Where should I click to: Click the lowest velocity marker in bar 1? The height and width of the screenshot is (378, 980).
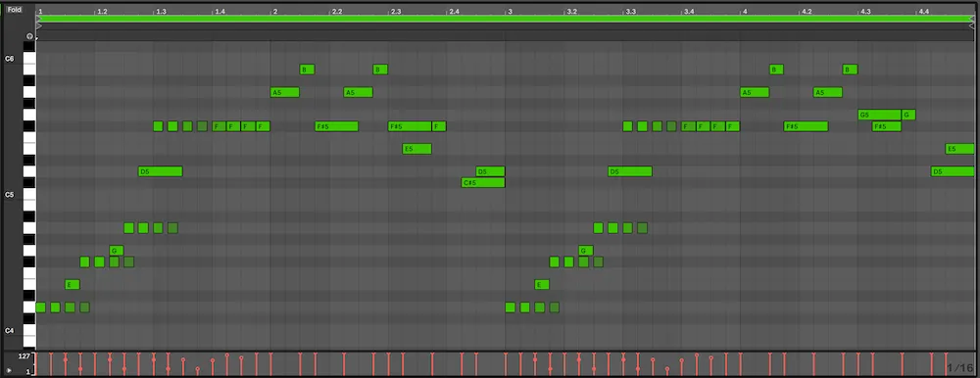click(198, 369)
